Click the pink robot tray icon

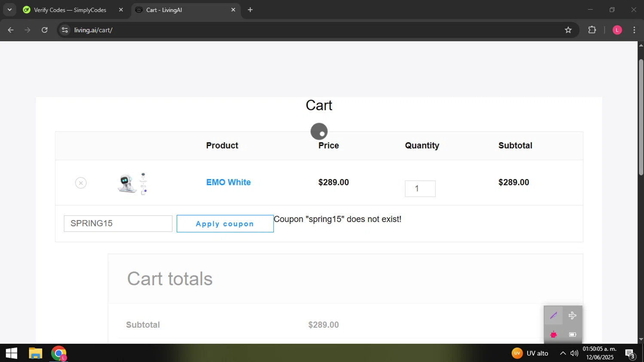click(x=553, y=335)
